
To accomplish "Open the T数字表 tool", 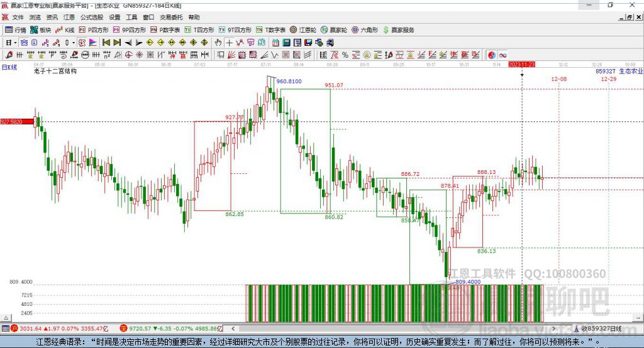I will coord(270,30).
